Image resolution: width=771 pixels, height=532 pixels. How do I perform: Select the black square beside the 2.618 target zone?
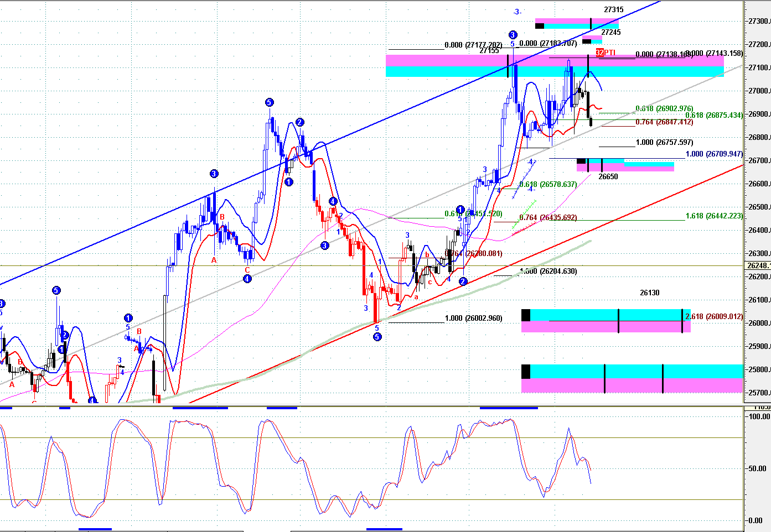(x=526, y=315)
